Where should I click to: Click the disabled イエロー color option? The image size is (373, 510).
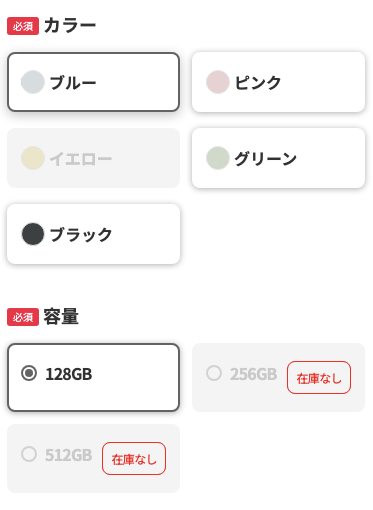point(93,158)
